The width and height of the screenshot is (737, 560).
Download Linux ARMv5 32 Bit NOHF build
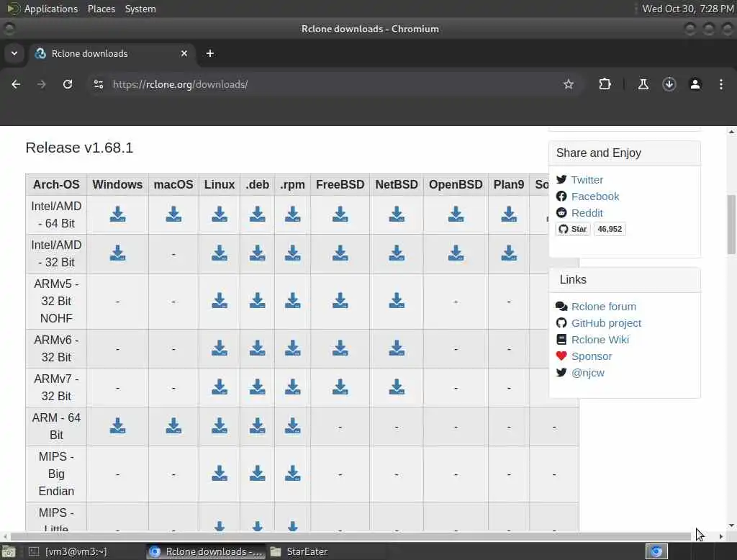[220, 301]
